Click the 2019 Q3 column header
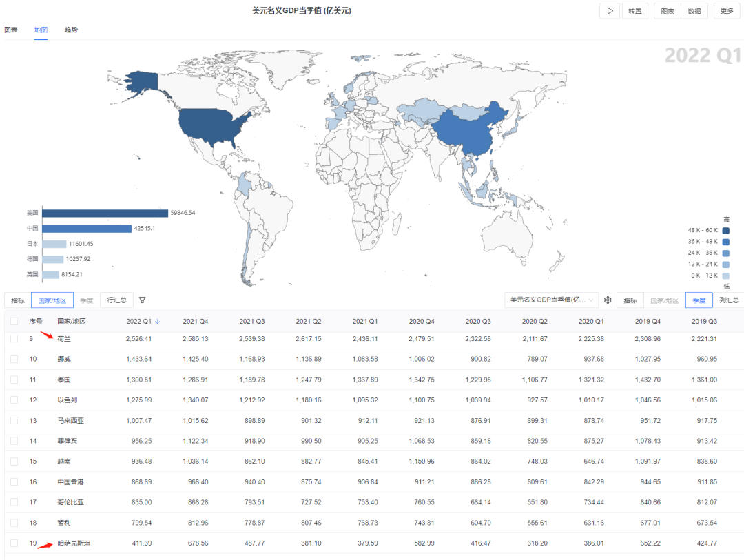Viewport: 744px width, 560px height. (x=704, y=321)
